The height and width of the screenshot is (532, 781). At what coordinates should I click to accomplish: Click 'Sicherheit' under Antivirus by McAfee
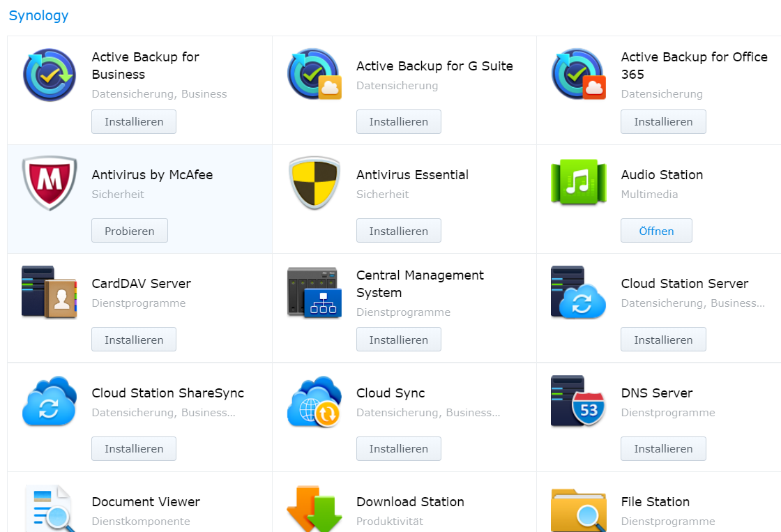118,195
